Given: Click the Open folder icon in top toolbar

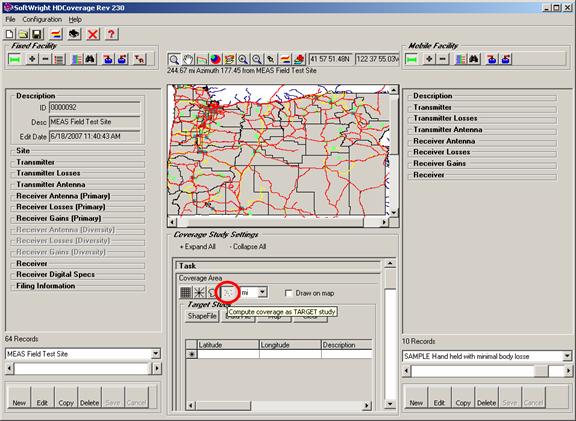Looking at the screenshot, I should (23, 34).
